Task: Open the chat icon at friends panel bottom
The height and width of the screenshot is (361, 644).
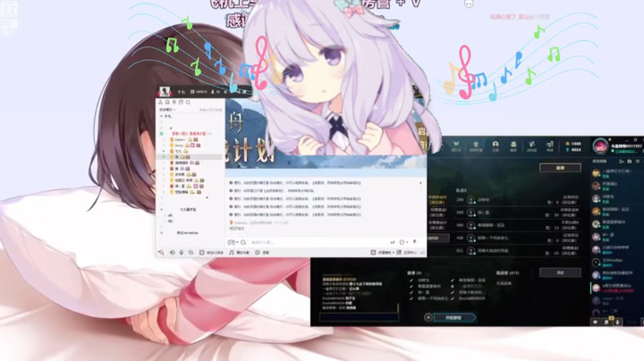Action: click(596, 323)
